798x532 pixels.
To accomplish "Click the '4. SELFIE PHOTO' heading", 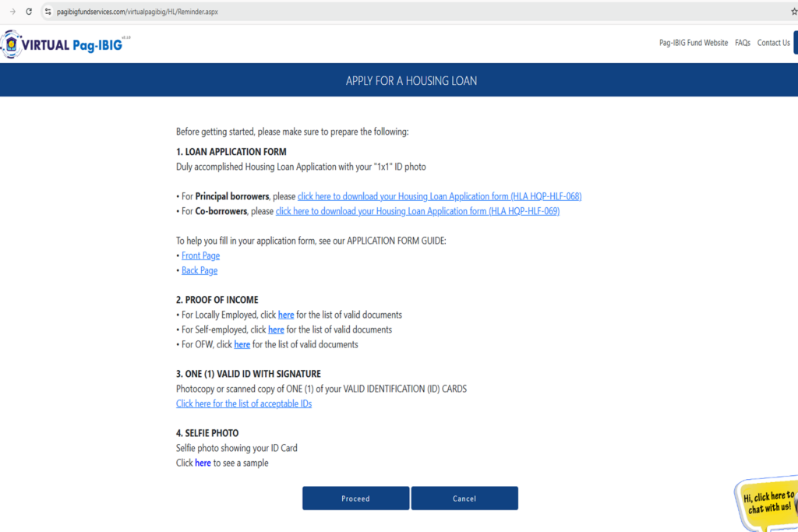I will (207, 433).
